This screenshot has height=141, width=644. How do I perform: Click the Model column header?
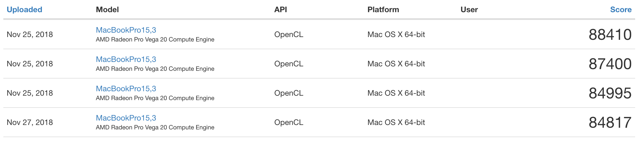click(107, 10)
